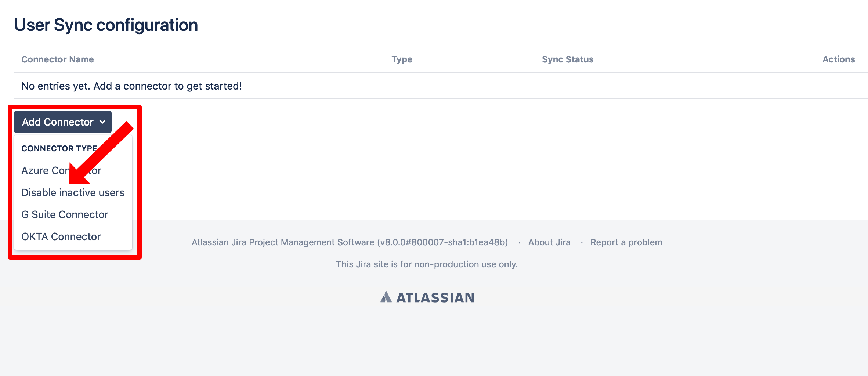Pick G Suite Connector from dropdown
The image size is (868, 376).
click(x=65, y=215)
